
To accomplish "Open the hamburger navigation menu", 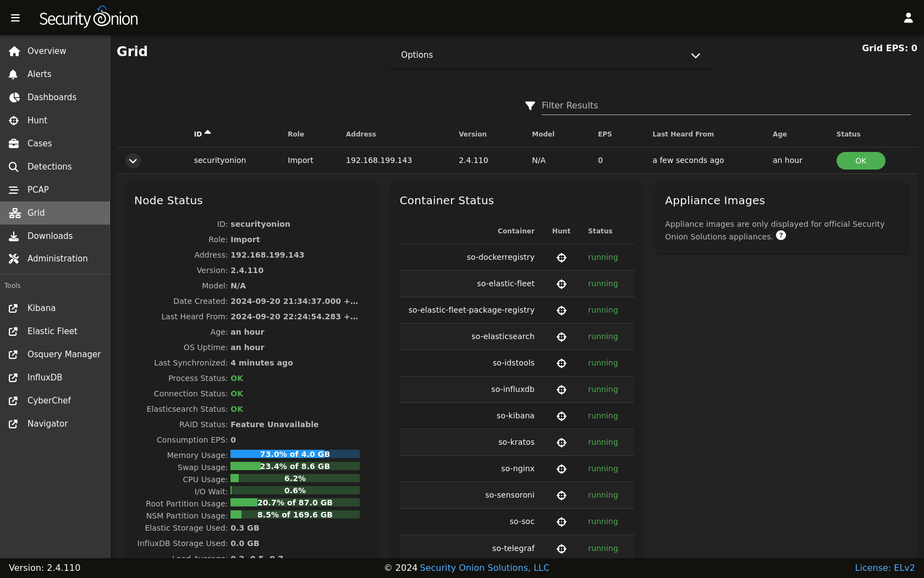I will tap(15, 18).
